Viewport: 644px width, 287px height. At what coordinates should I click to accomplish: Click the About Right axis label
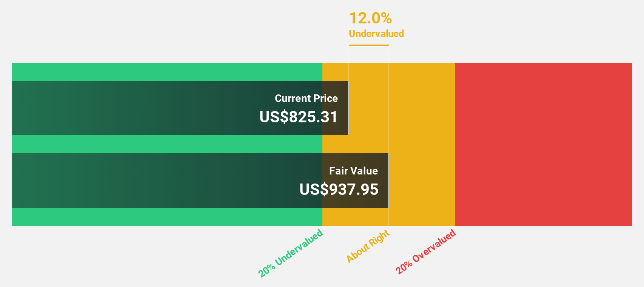coord(368,246)
